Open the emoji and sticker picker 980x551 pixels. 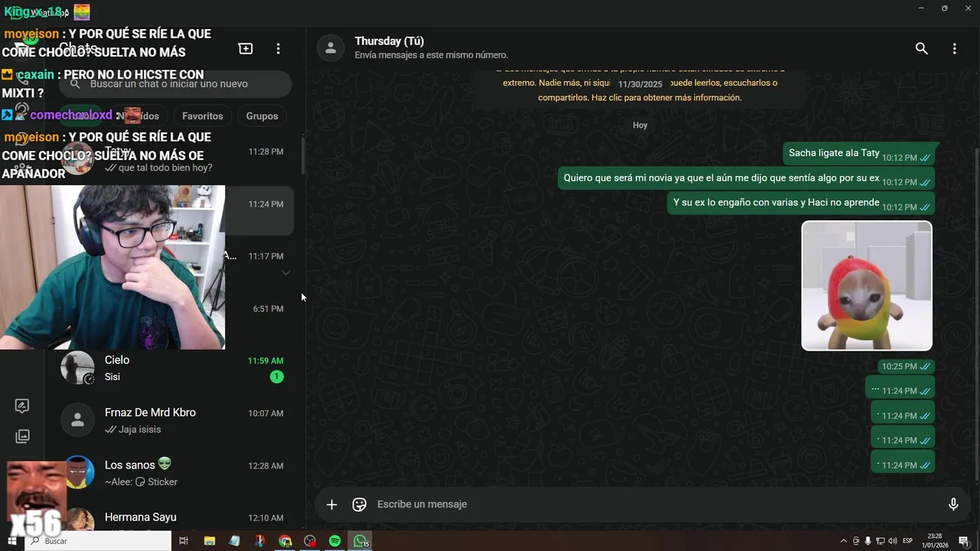click(x=359, y=504)
